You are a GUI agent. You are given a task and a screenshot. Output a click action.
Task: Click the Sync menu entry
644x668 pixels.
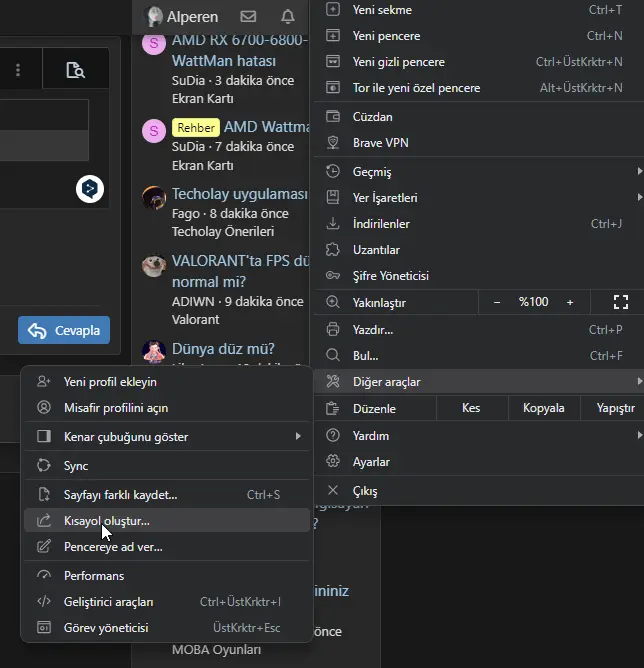point(167,466)
